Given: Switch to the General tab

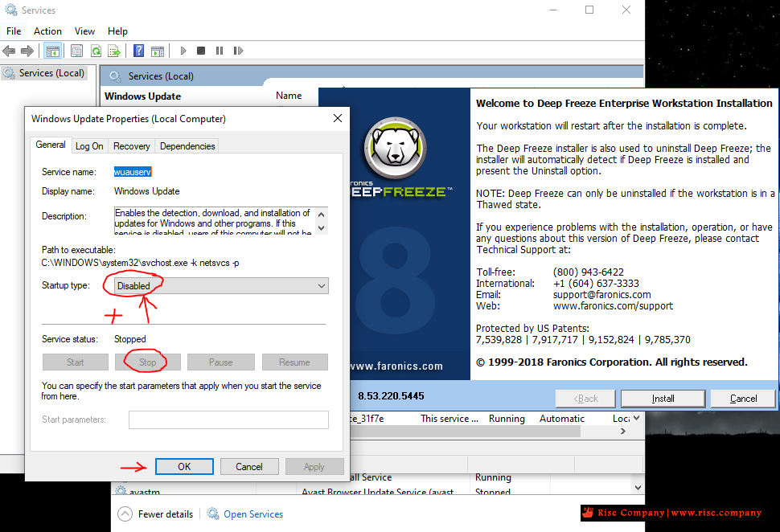Looking at the screenshot, I should pyautogui.click(x=51, y=145).
